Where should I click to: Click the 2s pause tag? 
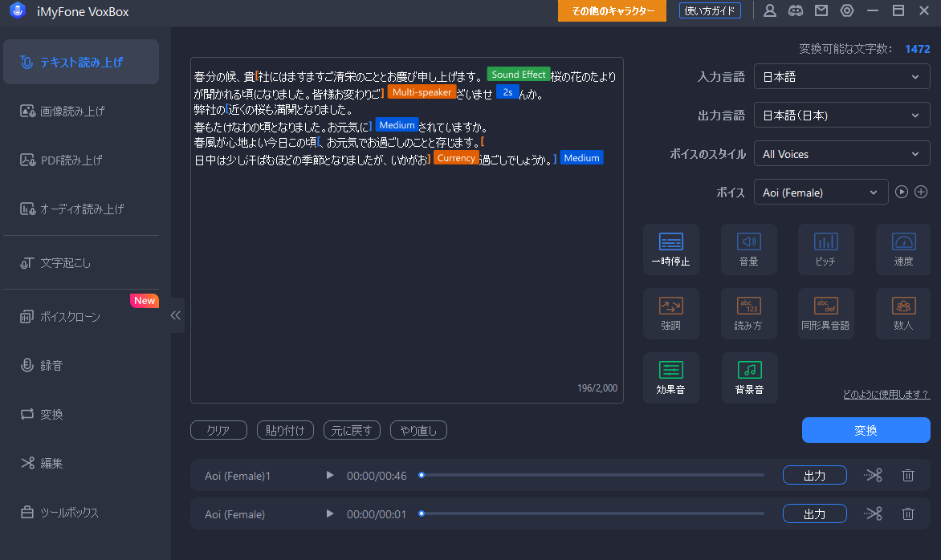coord(507,91)
